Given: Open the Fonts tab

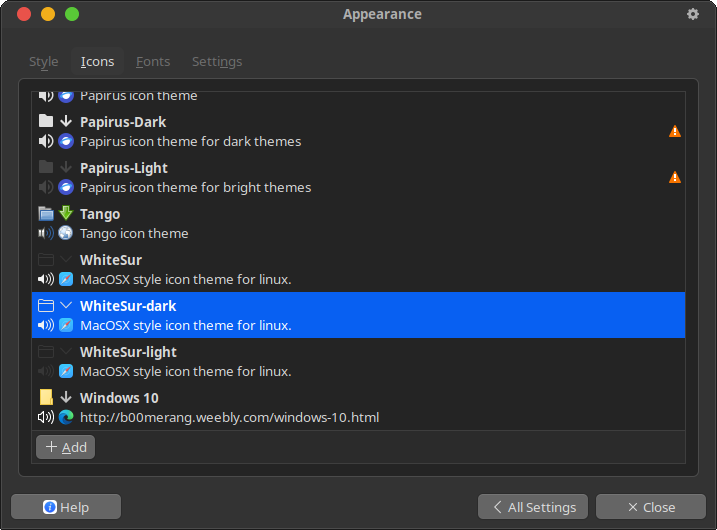Looking at the screenshot, I should (x=153, y=62).
